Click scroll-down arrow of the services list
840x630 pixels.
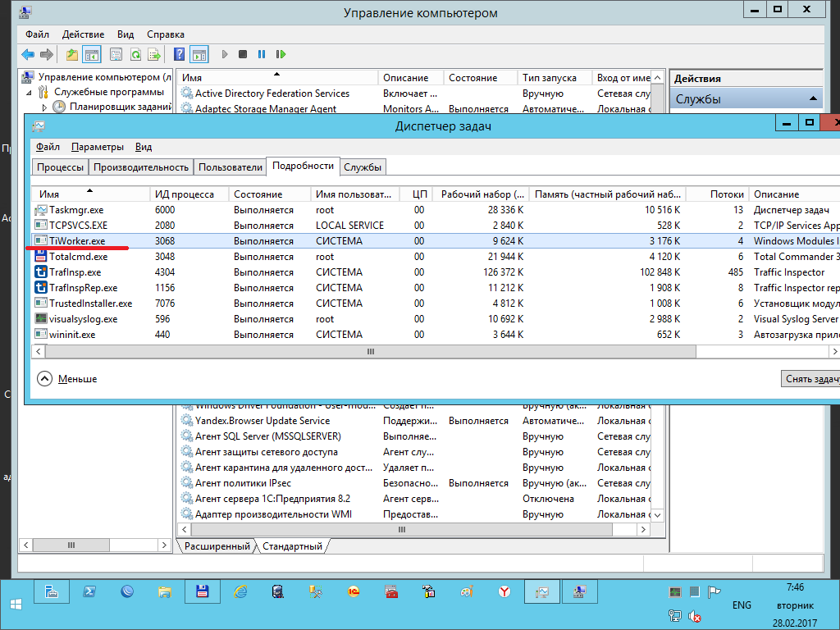tap(658, 515)
